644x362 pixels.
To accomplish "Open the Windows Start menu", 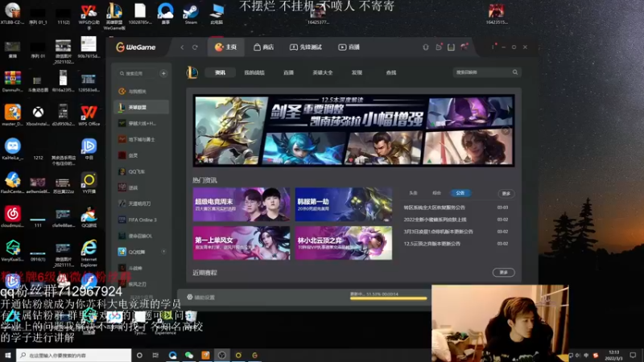I will [8, 355].
